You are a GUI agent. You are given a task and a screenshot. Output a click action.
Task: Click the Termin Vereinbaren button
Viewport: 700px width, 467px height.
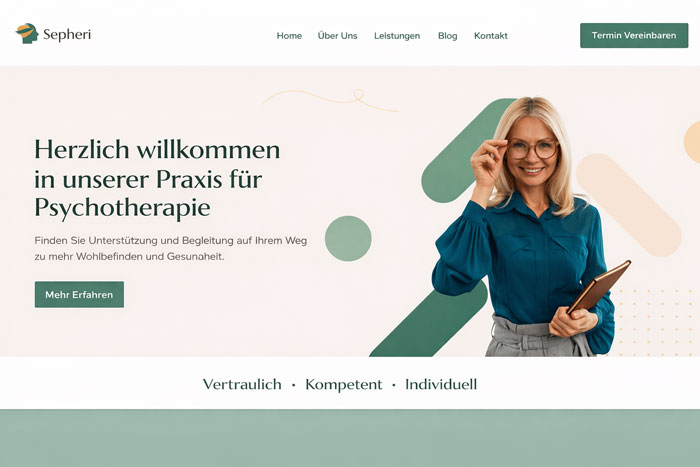pyautogui.click(x=634, y=35)
